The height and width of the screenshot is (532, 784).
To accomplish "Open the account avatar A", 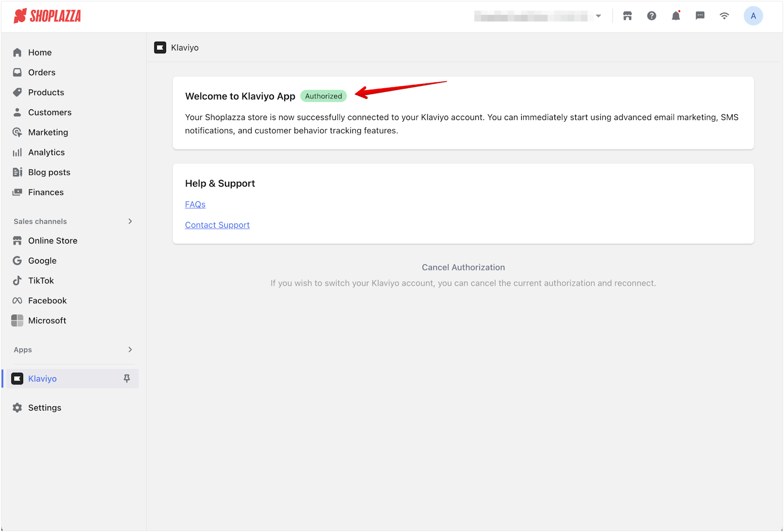I will [753, 16].
